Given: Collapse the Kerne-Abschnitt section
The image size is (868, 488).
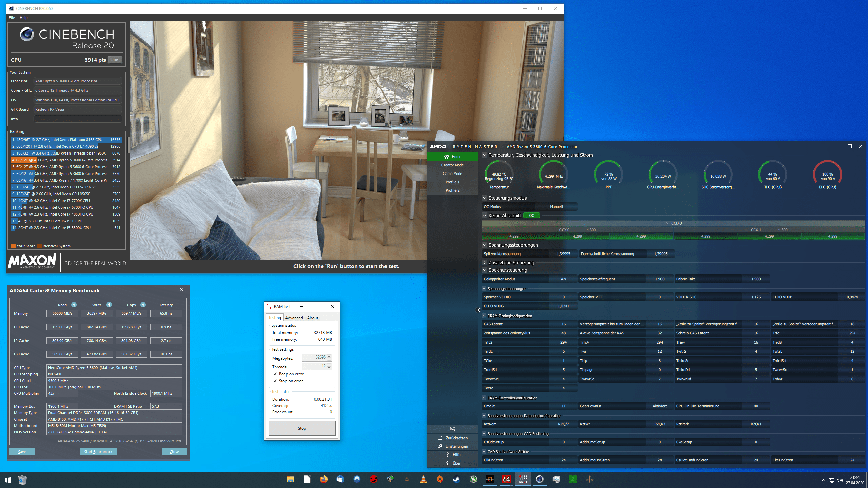Looking at the screenshot, I should click(485, 216).
